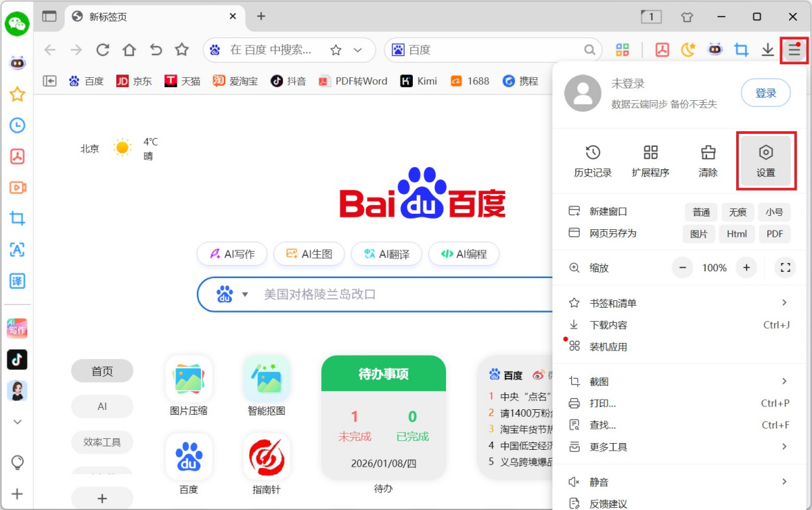
Task: Click plus to increase zoom above 100%
Action: [x=746, y=267]
